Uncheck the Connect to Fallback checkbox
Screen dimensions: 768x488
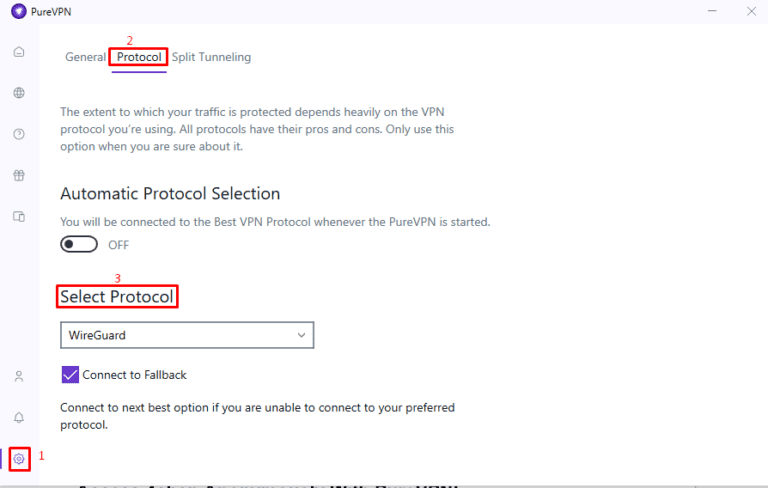pyautogui.click(x=70, y=375)
